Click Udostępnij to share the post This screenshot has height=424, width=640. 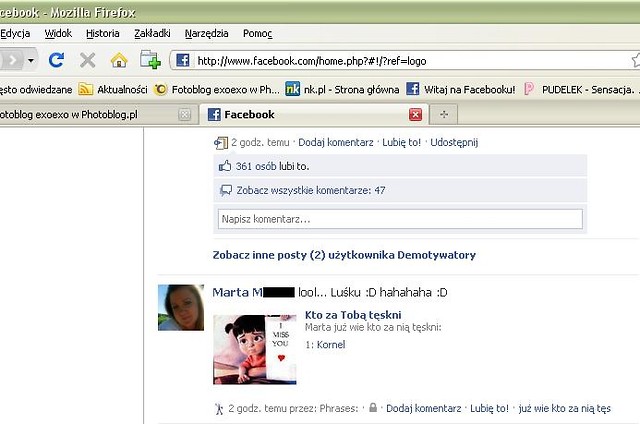(454, 142)
